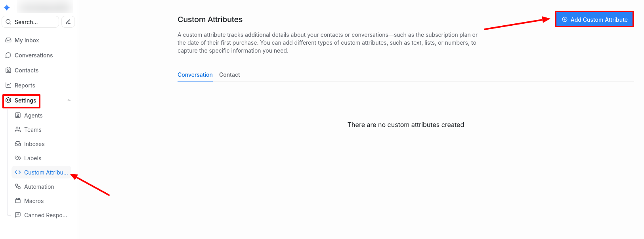The width and height of the screenshot is (644, 239).
Task: Click the Search input field
Action: pos(32,22)
